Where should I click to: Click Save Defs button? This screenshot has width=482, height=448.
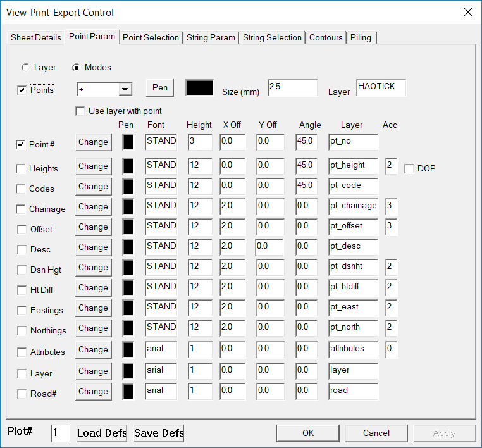pyautogui.click(x=158, y=433)
